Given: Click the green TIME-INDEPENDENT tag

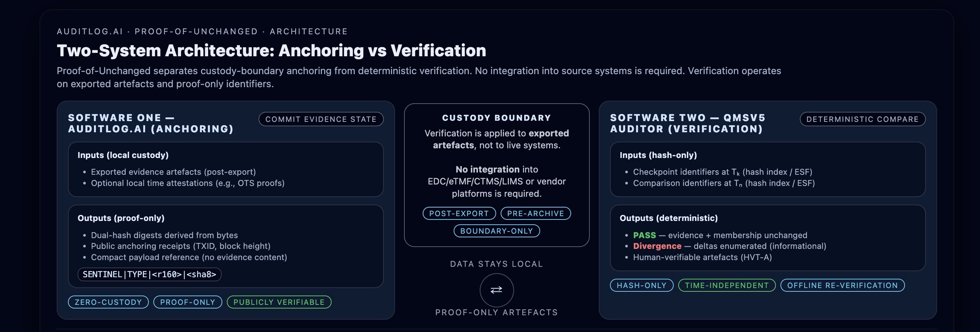Looking at the screenshot, I should point(727,285).
